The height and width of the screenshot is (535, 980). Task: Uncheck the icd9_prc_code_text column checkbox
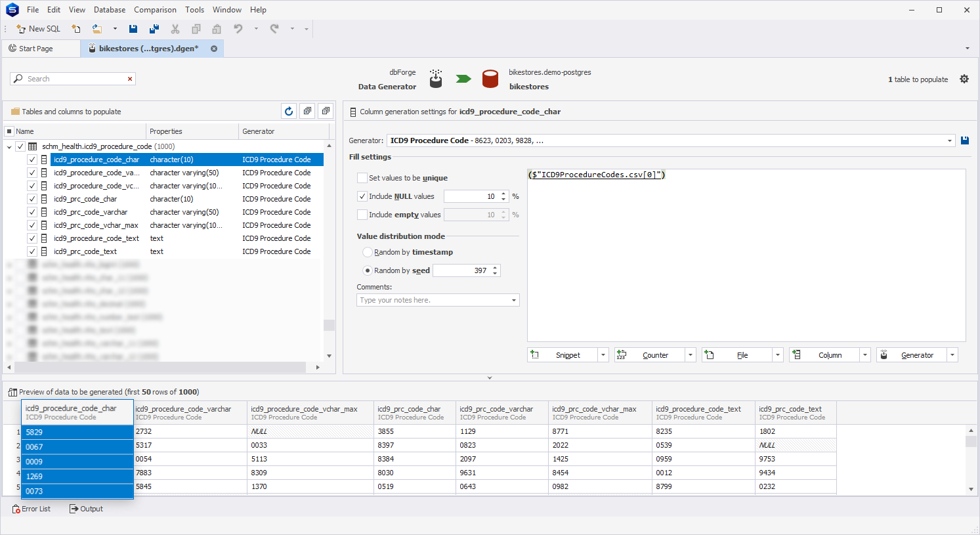32,251
